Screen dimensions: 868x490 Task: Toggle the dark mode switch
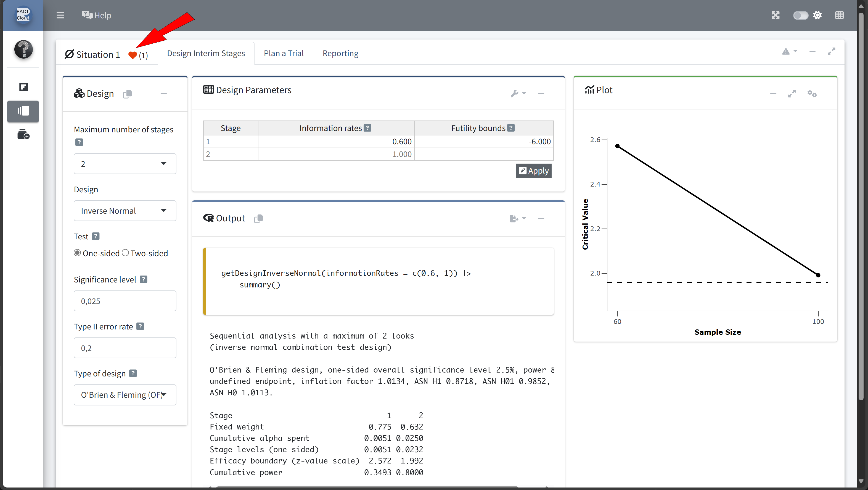pos(800,15)
